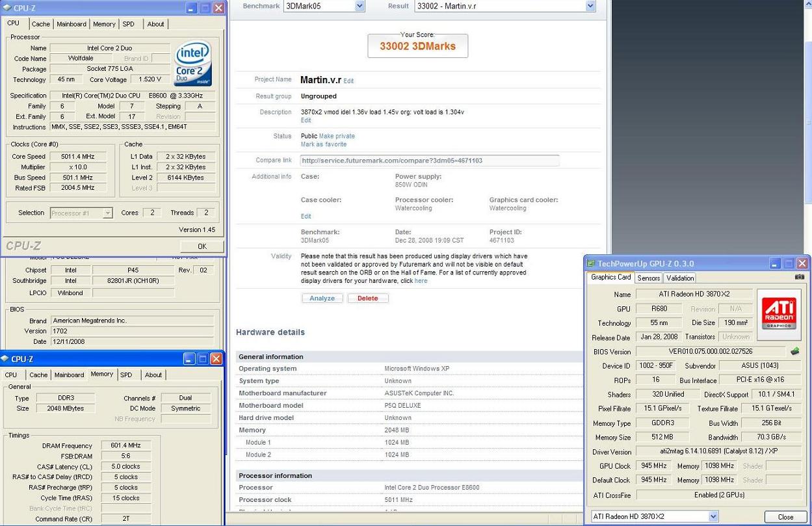The image size is (812, 526).
Task: Click the GPU-Z BIOS save chip icon
Action: 795,351
